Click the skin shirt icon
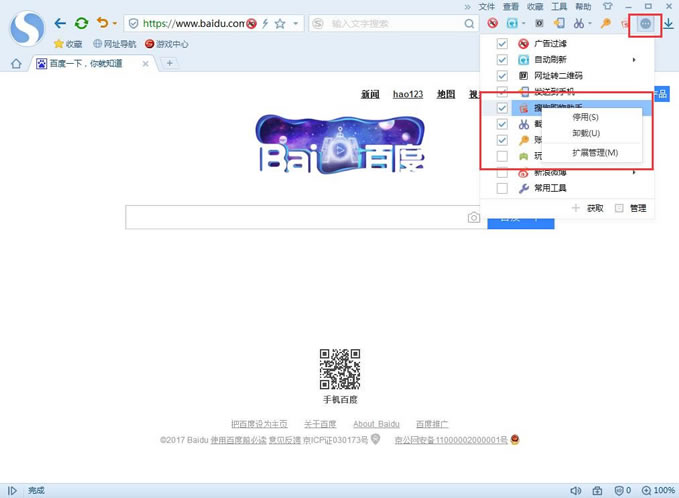 tap(608, 6)
